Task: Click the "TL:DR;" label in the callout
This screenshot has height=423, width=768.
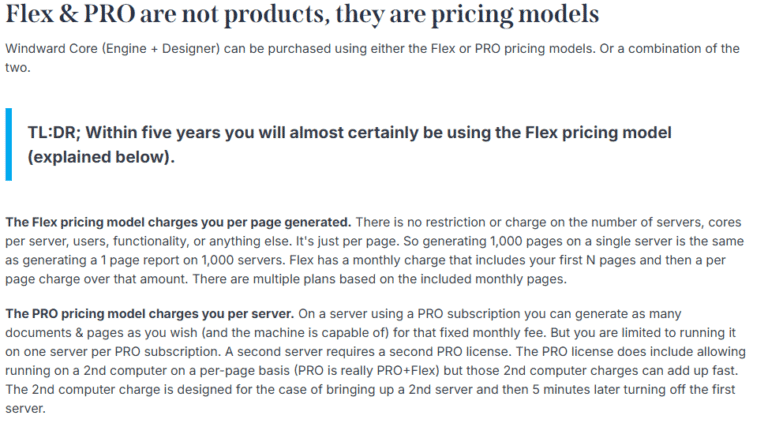Action: (x=56, y=132)
